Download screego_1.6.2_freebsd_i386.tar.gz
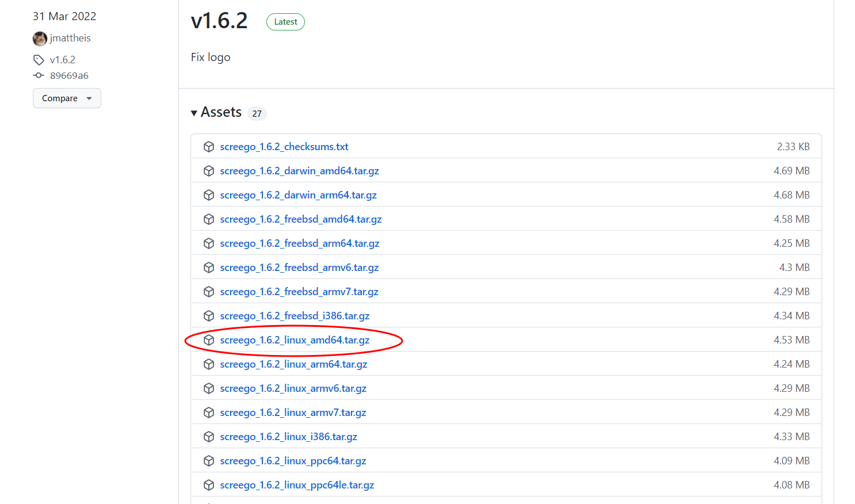This screenshot has width=855, height=504. (x=295, y=316)
